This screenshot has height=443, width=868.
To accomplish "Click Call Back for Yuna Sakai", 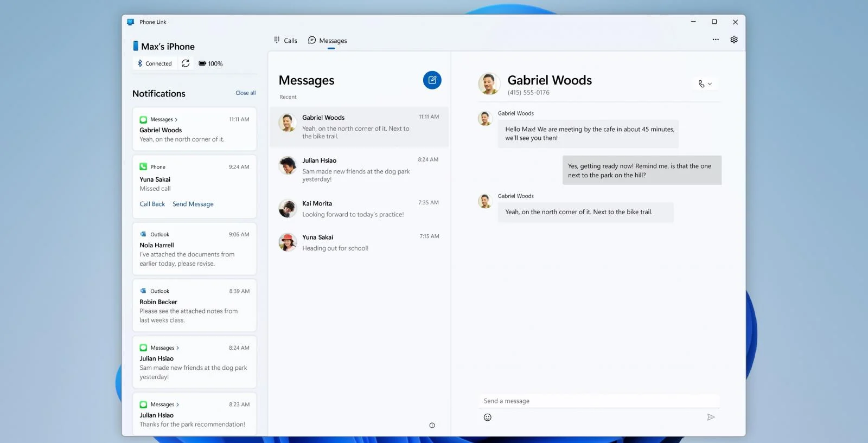I will 152,204.
